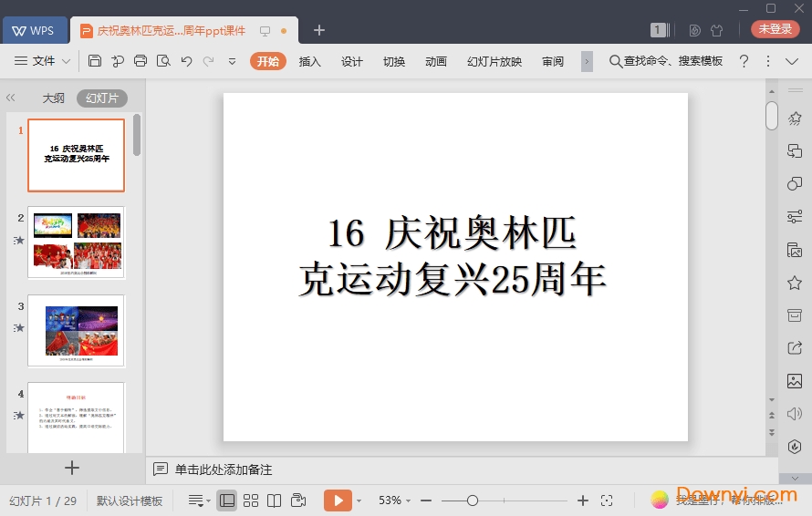Click the zoom slider handle
Image resolution: width=812 pixels, height=516 pixels.
click(472, 501)
